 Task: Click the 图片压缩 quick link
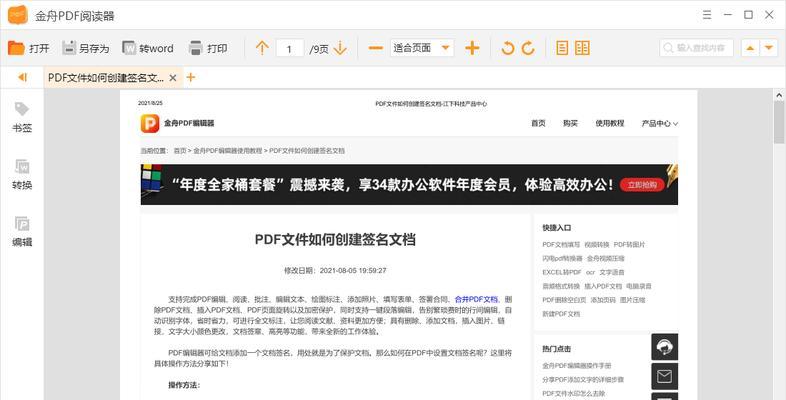pos(633,300)
